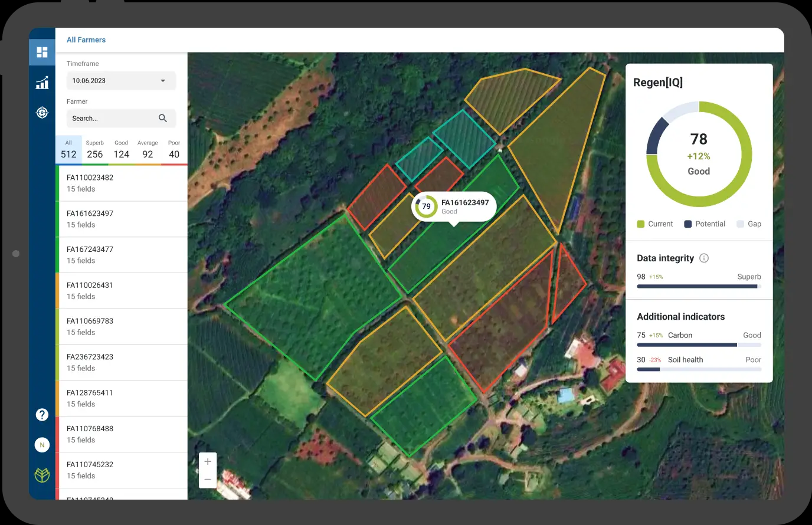Zoom in on the map with plus

click(208, 461)
